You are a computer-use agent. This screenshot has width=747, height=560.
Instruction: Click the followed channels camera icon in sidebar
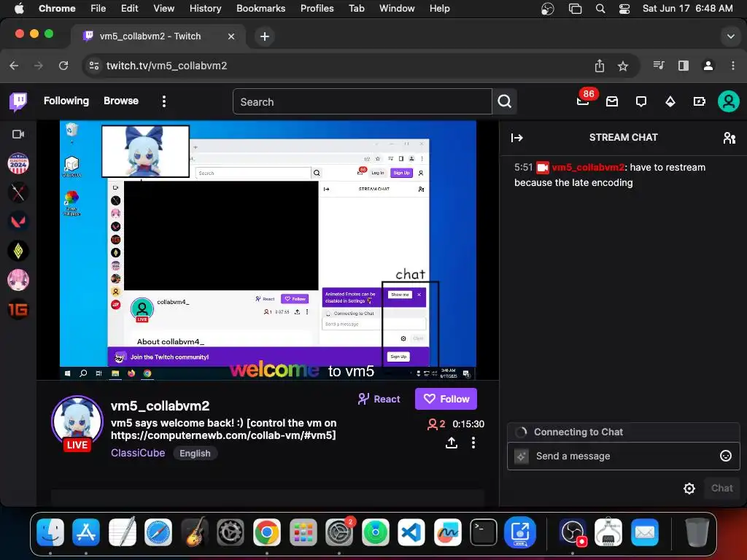pos(18,134)
